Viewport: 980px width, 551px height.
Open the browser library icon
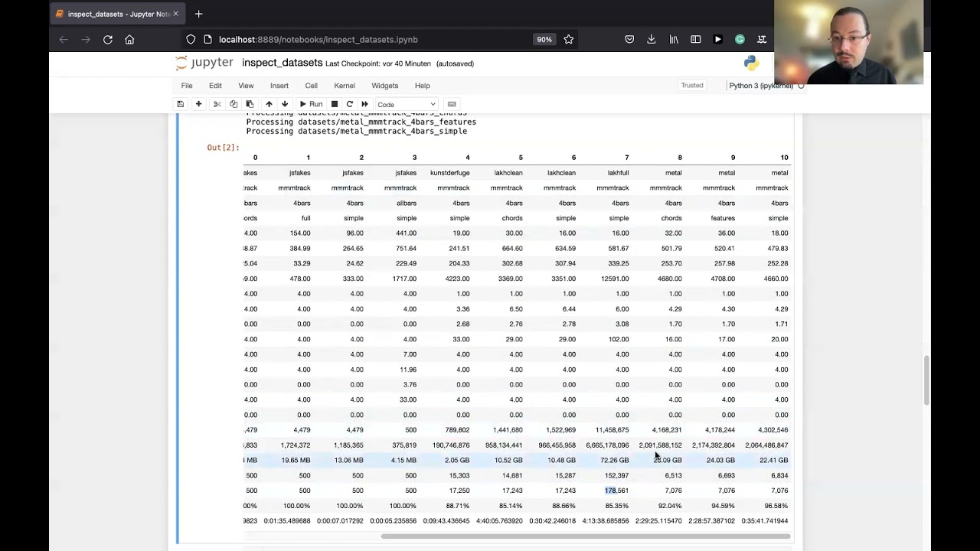pos(674,40)
